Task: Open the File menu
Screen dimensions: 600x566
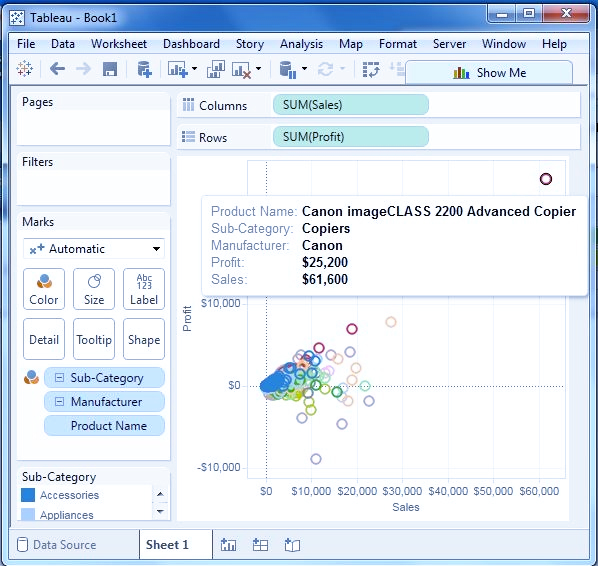Action: point(26,44)
